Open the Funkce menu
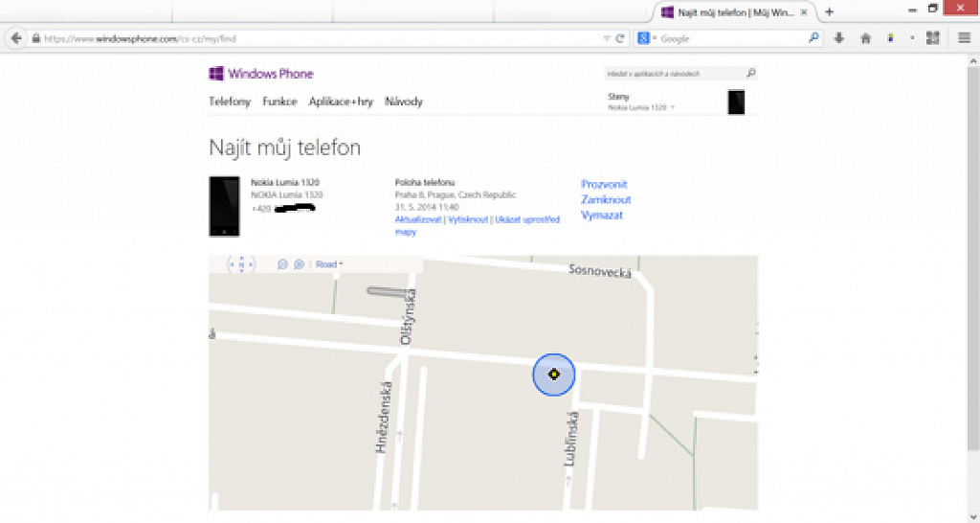Viewport: 980px width, 523px height. click(280, 102)
